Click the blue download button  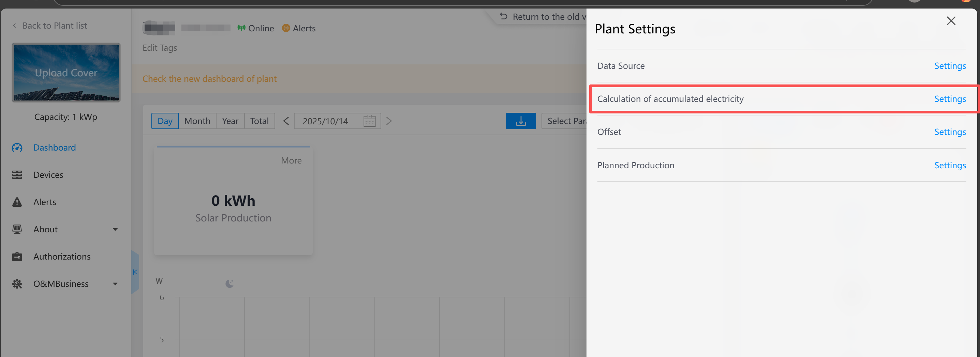520,121
